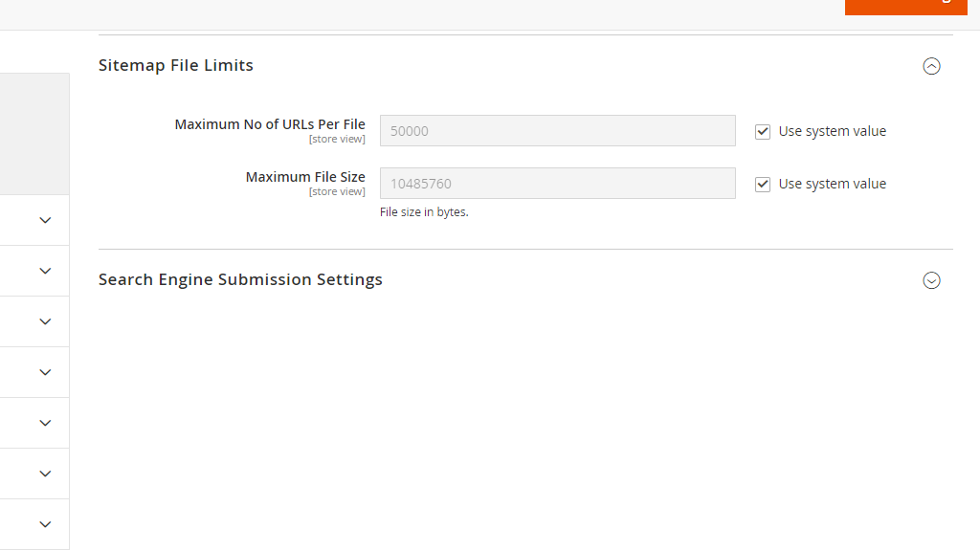
Task: Collapse Sitemap File Limits via its heading
Action: (x=175, y=65)
